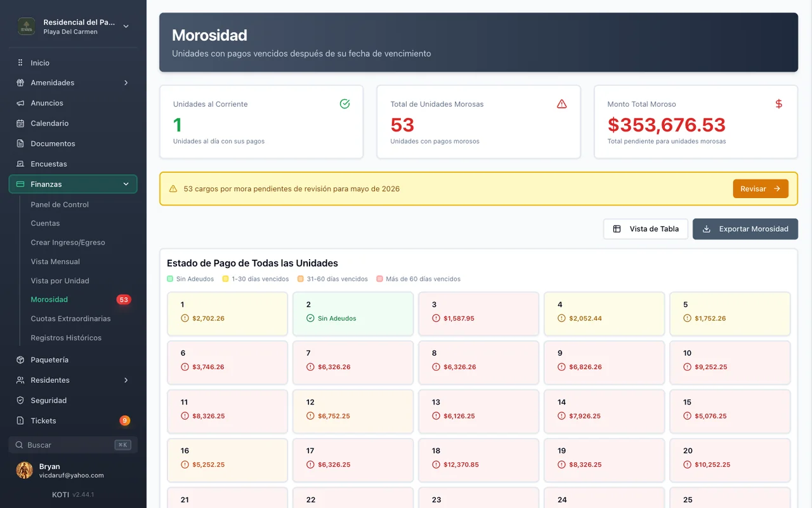Click the Buscar search field

pos(73,445)
